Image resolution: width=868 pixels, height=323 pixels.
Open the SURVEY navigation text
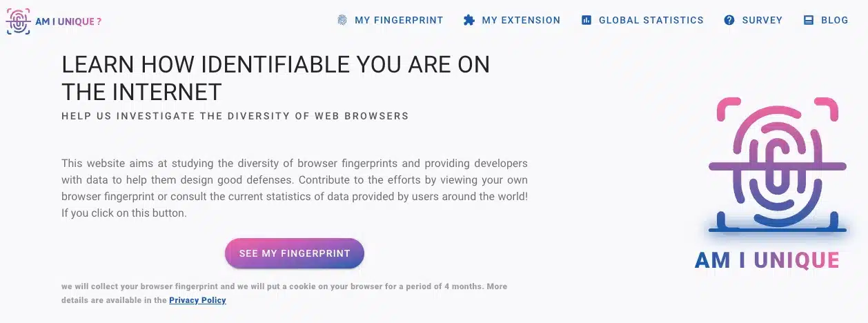762,21
